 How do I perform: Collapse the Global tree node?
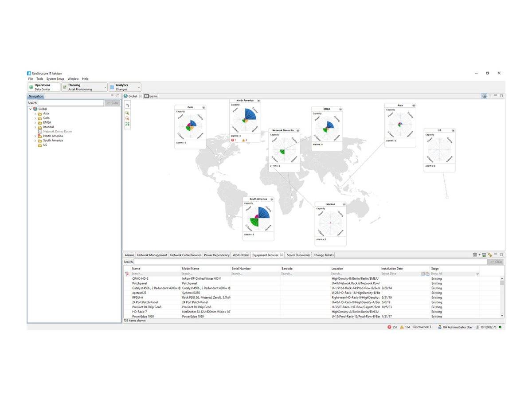[31, 109]
